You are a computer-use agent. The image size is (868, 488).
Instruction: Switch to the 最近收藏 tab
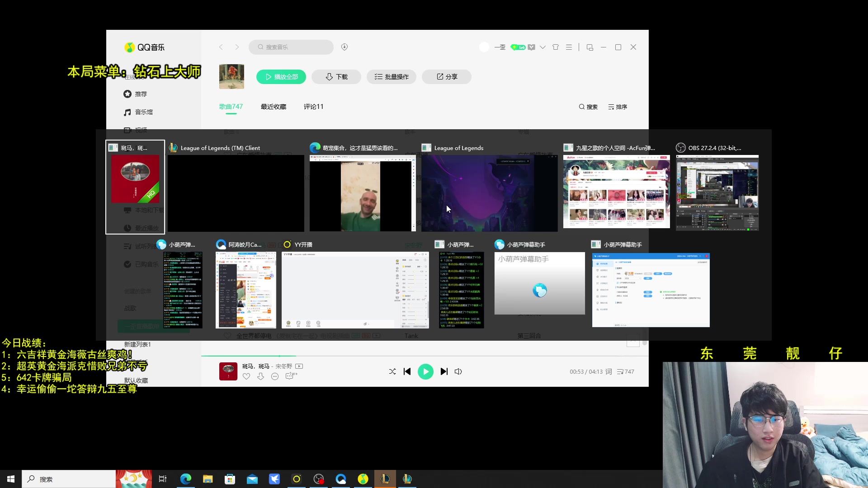(274, 107)
